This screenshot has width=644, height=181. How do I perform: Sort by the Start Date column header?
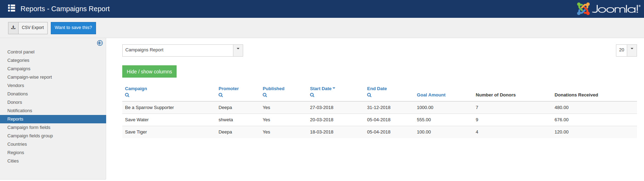coord(321,89)
